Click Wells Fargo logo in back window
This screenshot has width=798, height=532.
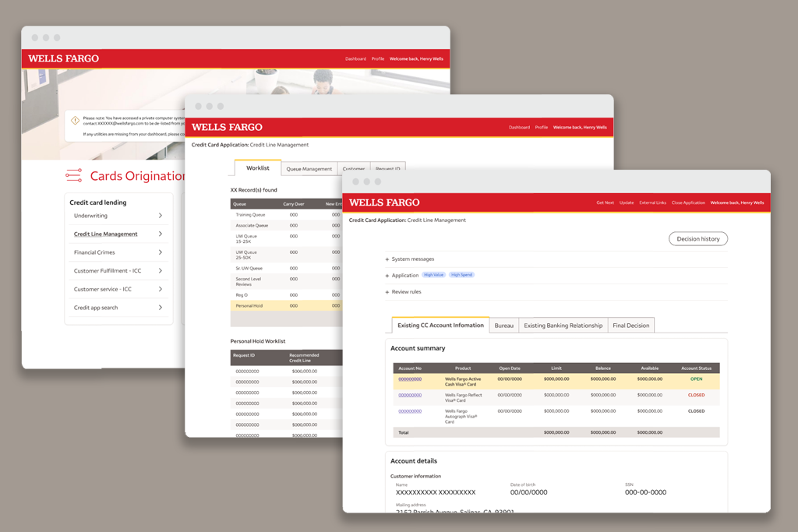[x=63, y=58]
